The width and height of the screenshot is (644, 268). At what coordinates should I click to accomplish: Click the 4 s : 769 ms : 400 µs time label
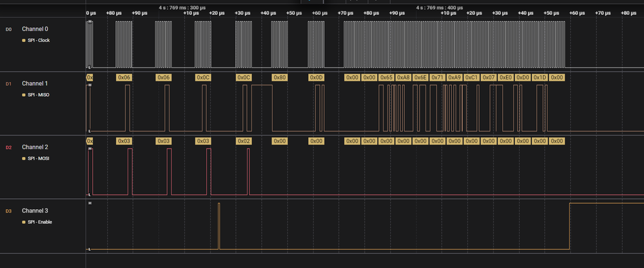pyautogui.click(x=440, y=8)
